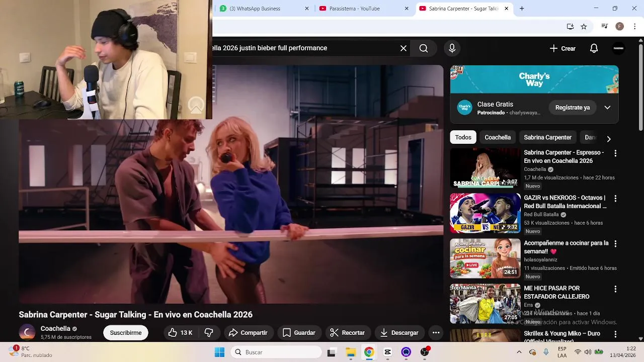Open the volume control in system tray
The width and height of the screenshot is (644, 362).
pos(588,352)
